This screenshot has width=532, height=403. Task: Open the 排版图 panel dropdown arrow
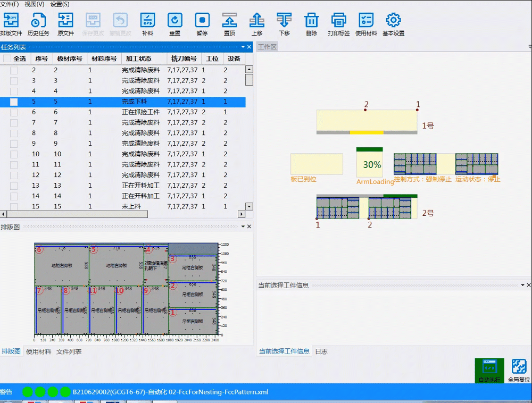coord(243,226)
